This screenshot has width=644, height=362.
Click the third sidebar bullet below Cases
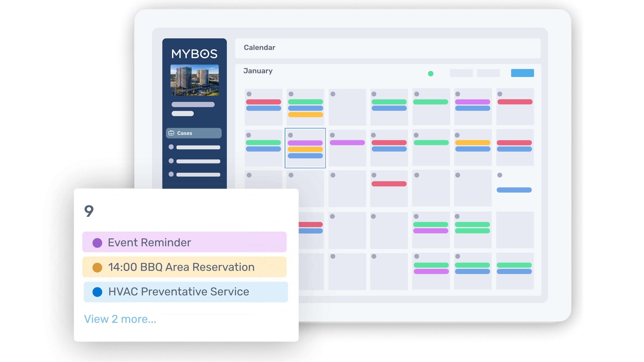[171, 174]
